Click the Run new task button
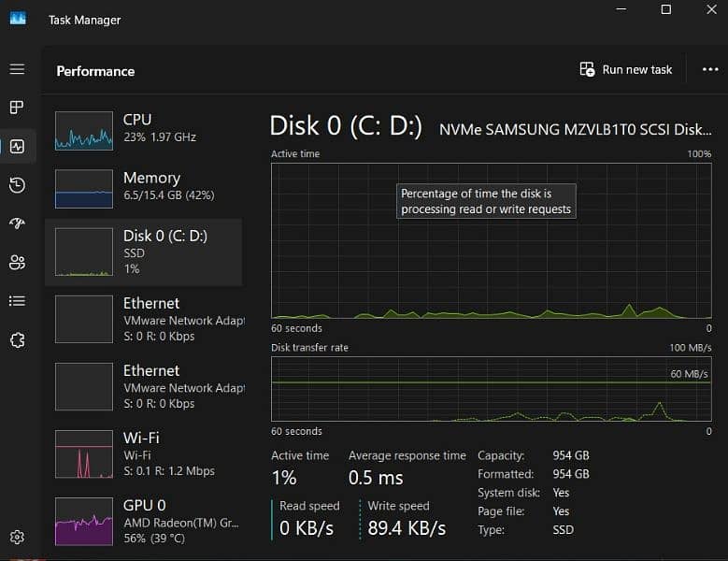 [626, 70]
